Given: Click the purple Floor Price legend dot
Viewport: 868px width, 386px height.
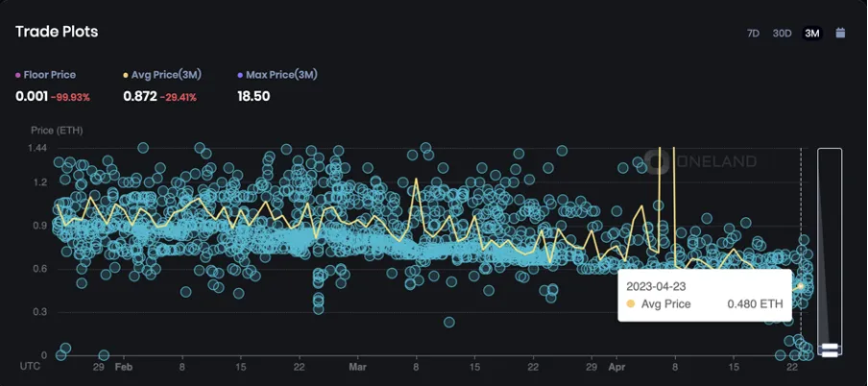Looking at the screenshot, I should point(18,74).
